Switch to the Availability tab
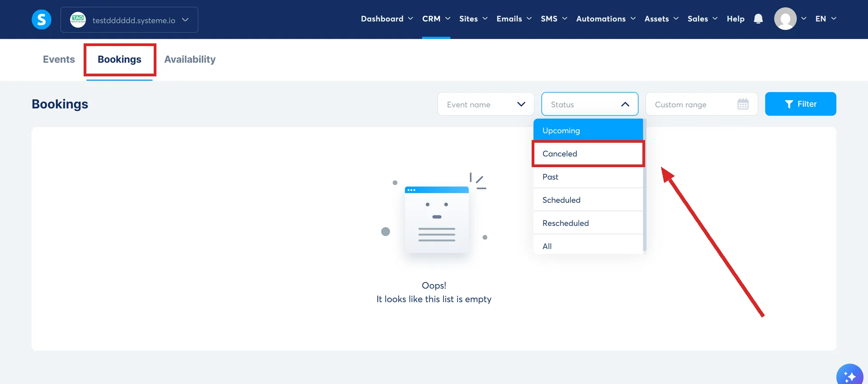The image size is (868, 384). (190, 59)
